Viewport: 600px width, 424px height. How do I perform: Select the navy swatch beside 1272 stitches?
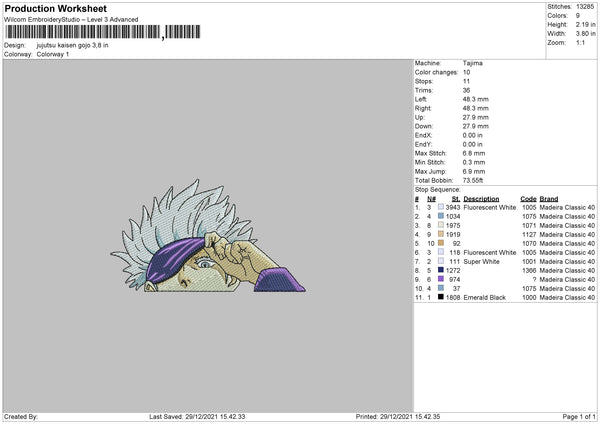coord(441,270)
